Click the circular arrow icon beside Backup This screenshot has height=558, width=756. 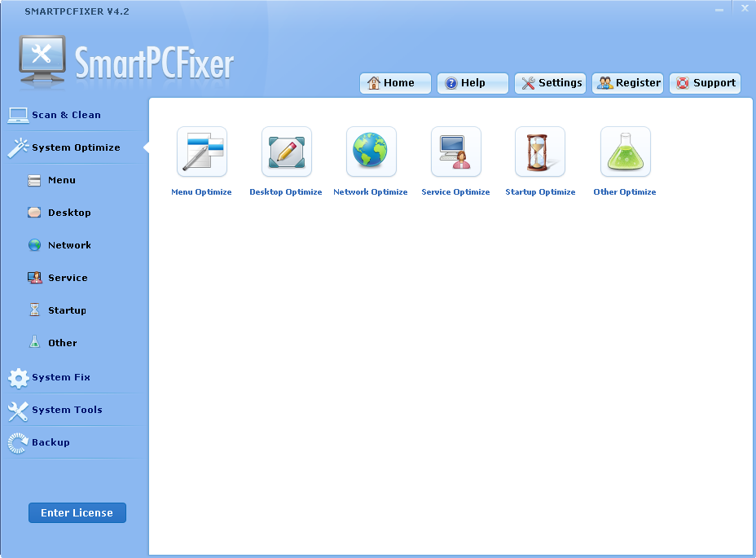(18, 443)
